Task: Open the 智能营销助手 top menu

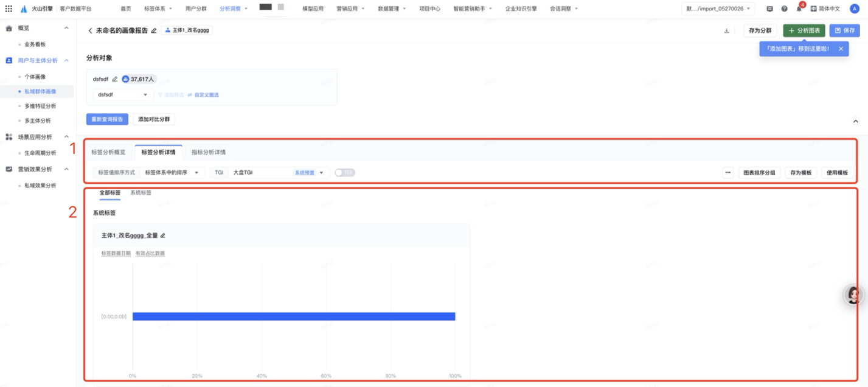Action: [x=473, y=9]
